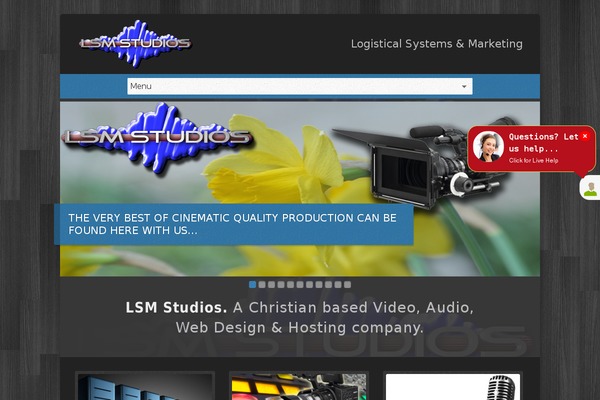
Task: Click 'Logistical Systems & Marketing' tagline
Action: [x=437, y=44]
